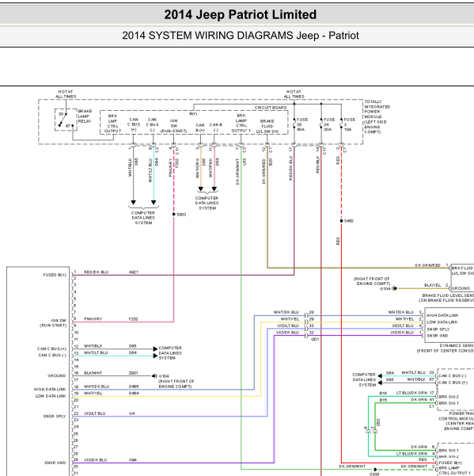Viewport: 474px width, 476px height.
Task: Click the BLK/WHT wire label at pin 16
Action: [93, 373]
